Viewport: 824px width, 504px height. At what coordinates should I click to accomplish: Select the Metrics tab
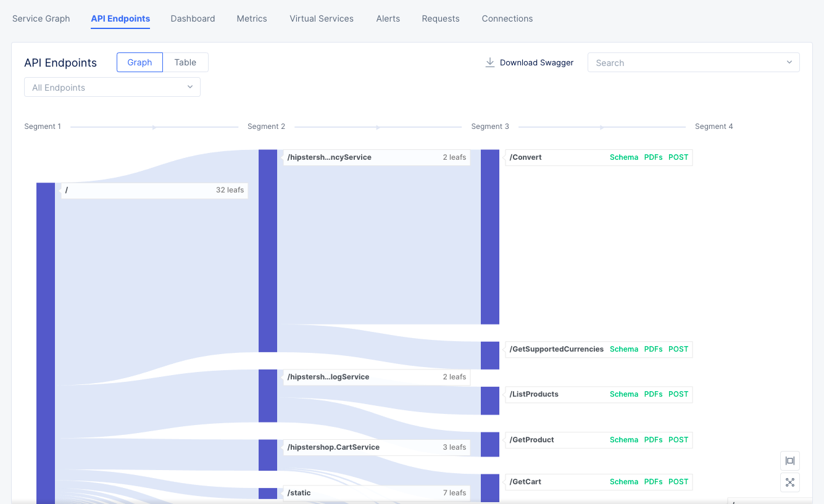[251, 19]
